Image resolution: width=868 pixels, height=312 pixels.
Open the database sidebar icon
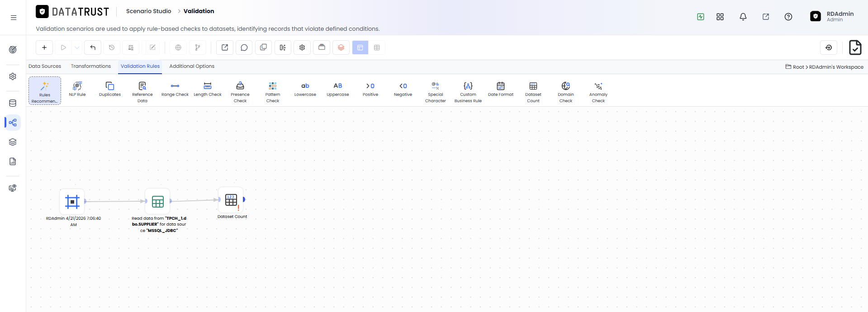[13, 103]
